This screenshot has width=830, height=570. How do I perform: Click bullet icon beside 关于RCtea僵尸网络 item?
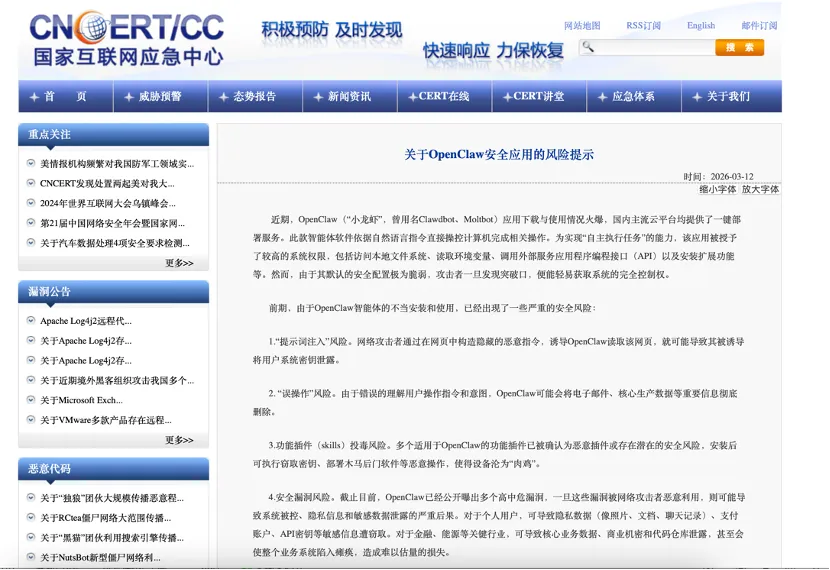pyautogui.click(x=31, y=517)
